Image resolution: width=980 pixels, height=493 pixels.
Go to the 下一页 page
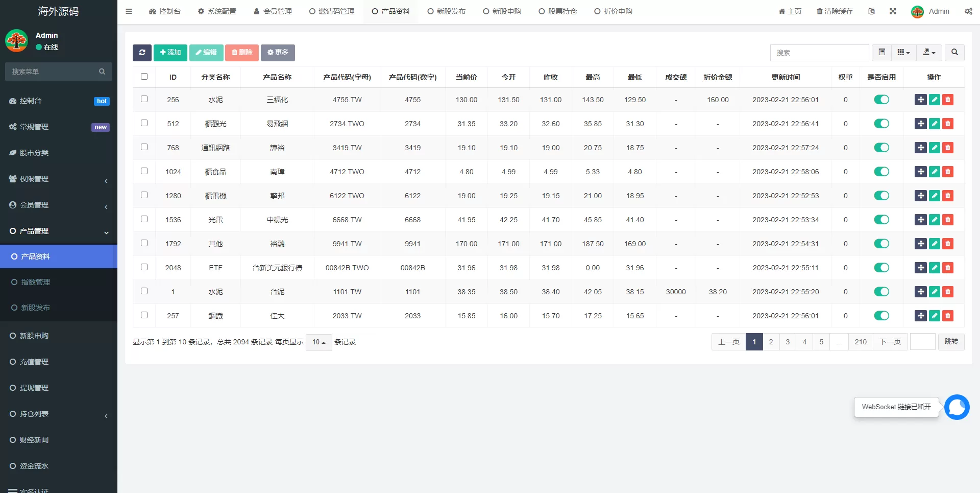pyautogui.click(x=890, y=342)
